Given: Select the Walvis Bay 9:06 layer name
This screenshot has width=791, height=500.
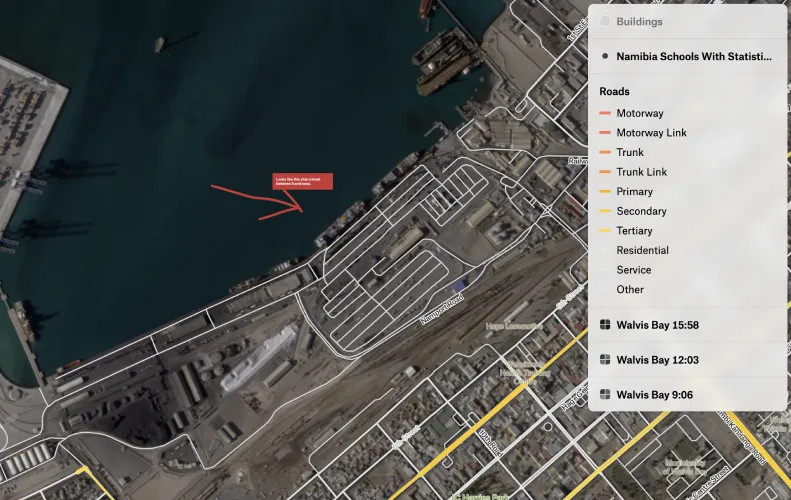Looking at the screenshot, I should tap(654, 395).
